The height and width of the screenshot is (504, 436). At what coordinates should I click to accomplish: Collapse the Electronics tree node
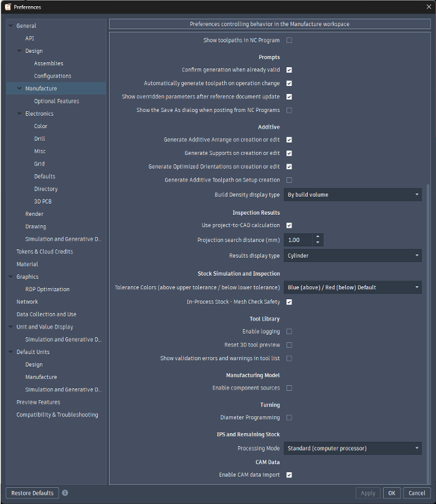19,114
